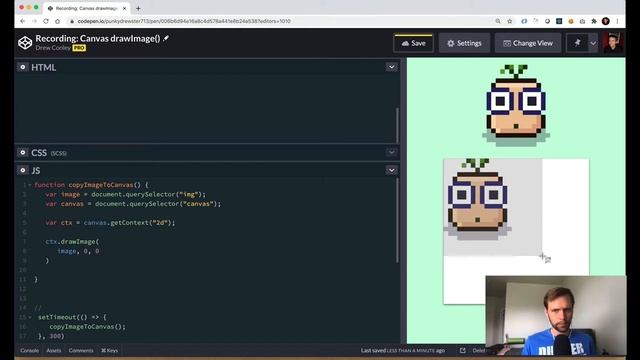The width and height of the screenshot is (640, 360).
Task: Open pen Settings
Action: click(x=464, y=43)
